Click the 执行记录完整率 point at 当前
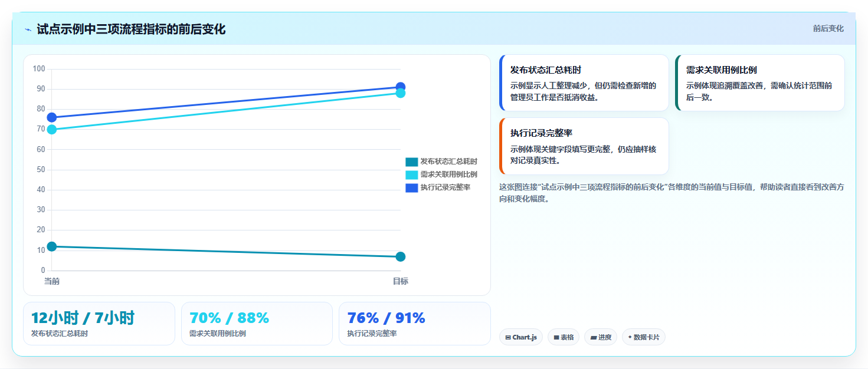The width and height of the screenshot is (868, 369). pyautogui.click(x=52, y=117)
